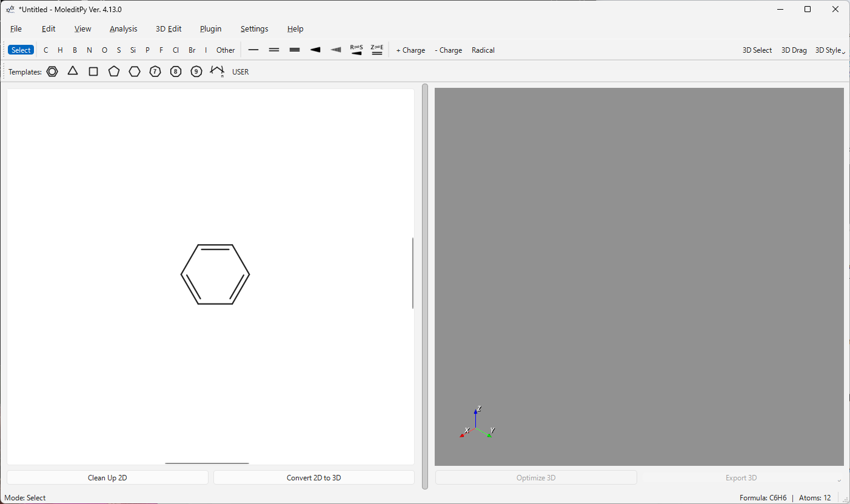This screenshot has height=504, width=850.
Task: Toggle the Nitrogen atom tool
Action: coord(90,50)
